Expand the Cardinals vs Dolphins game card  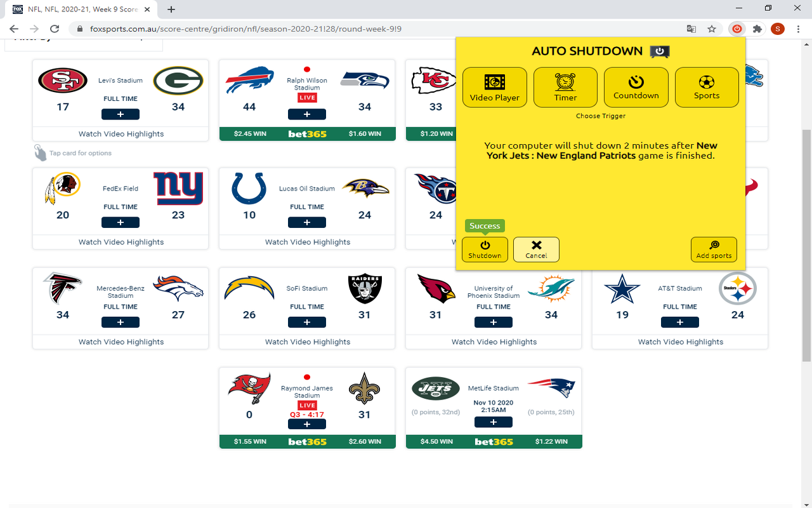(494, 322)
